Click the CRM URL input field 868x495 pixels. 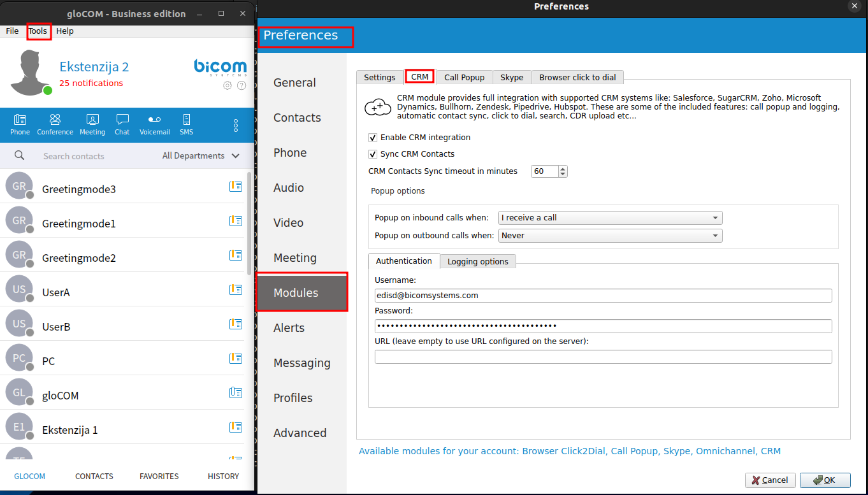coord(603,357)
